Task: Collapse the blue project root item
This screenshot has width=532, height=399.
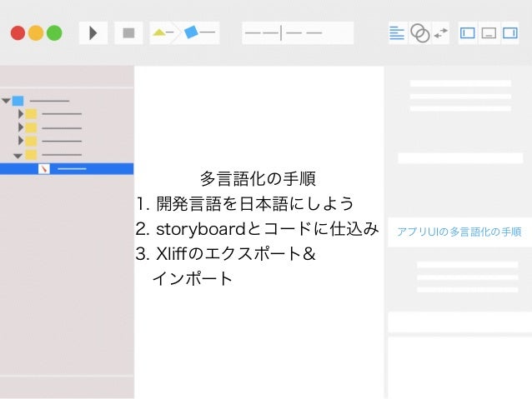Action: [6, 101]
